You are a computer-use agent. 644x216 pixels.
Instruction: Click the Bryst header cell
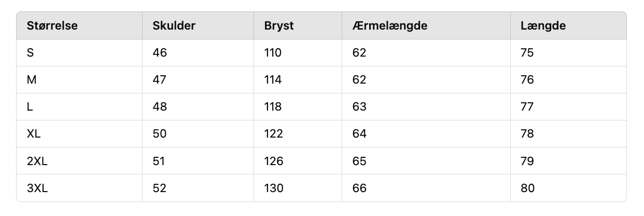(279, 26)
